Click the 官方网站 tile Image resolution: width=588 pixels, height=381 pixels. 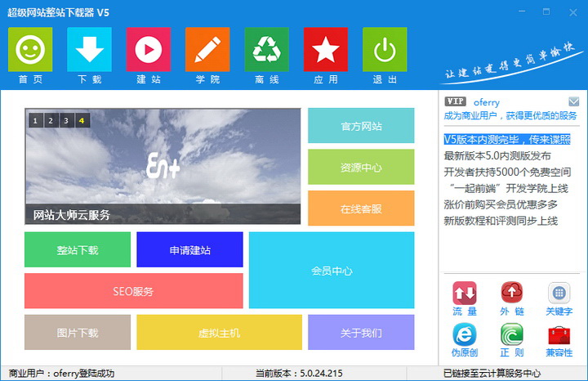click(361, 126)
